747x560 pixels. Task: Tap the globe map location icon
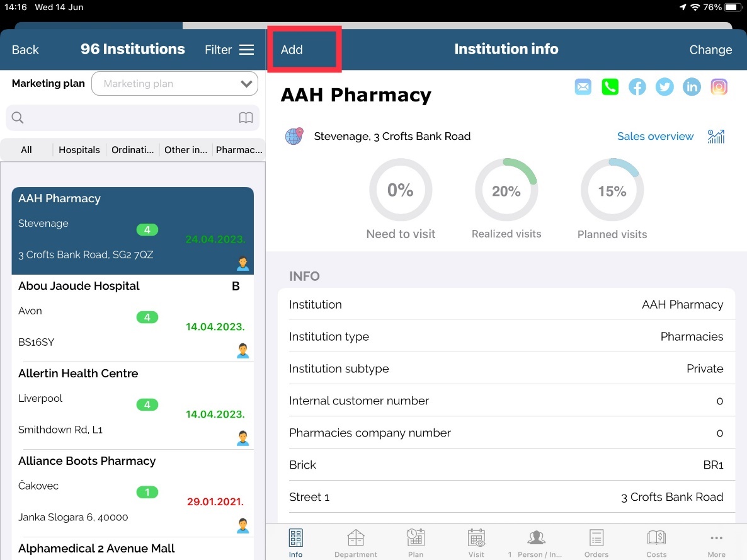[294, 136]
